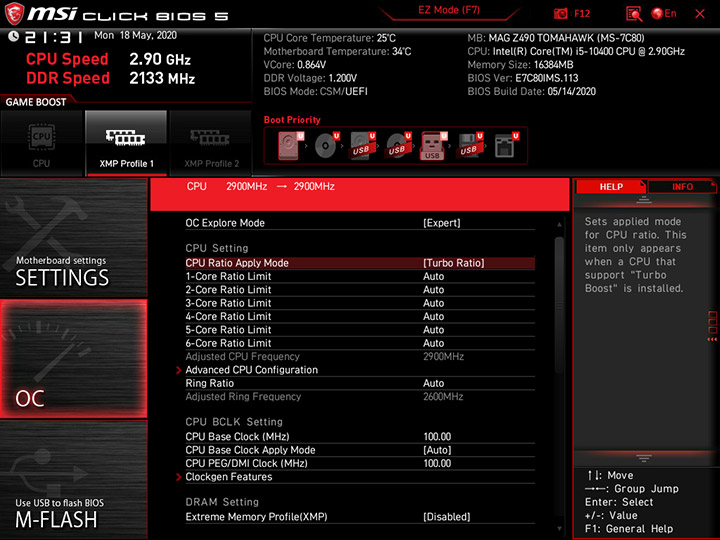Viewport: 720px width, 540px height.
Task: Click the Adjusted CPU Frequency 2900MHz value
Action: pyautogui.click(x=444, y=357)
